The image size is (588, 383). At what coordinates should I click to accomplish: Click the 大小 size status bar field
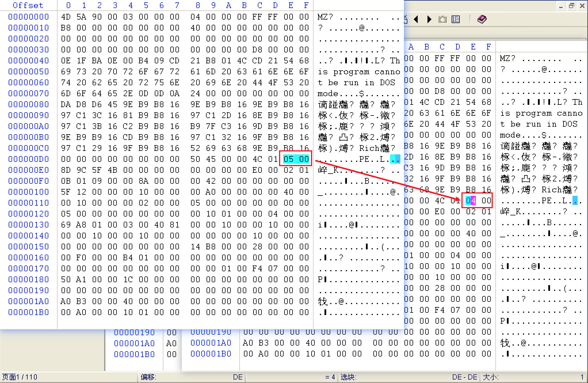534,377
